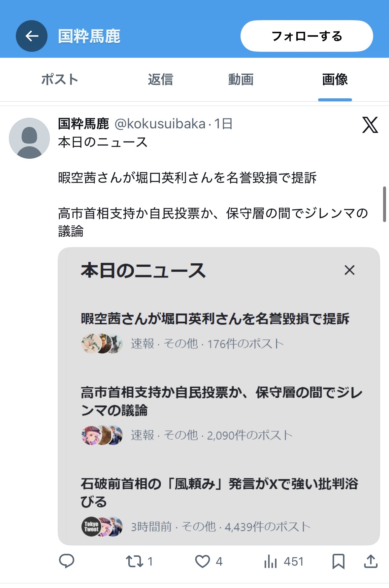
Task: Switch to the ポスト tab
Action: pos(60,80)
